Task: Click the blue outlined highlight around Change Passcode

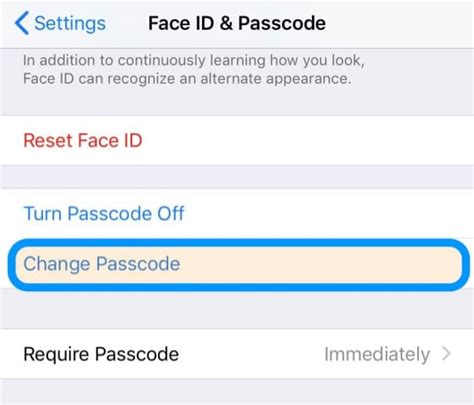Action: 239,265
